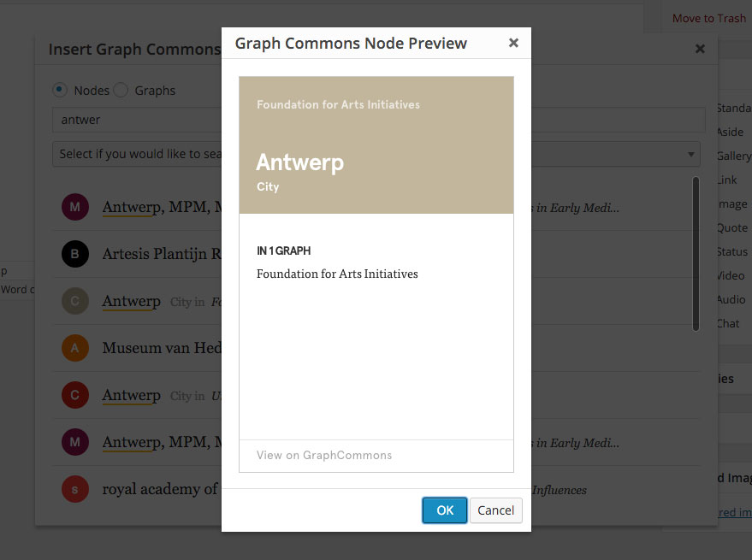Choose Quote post format
Screen dimensions: 752x560
731,227
